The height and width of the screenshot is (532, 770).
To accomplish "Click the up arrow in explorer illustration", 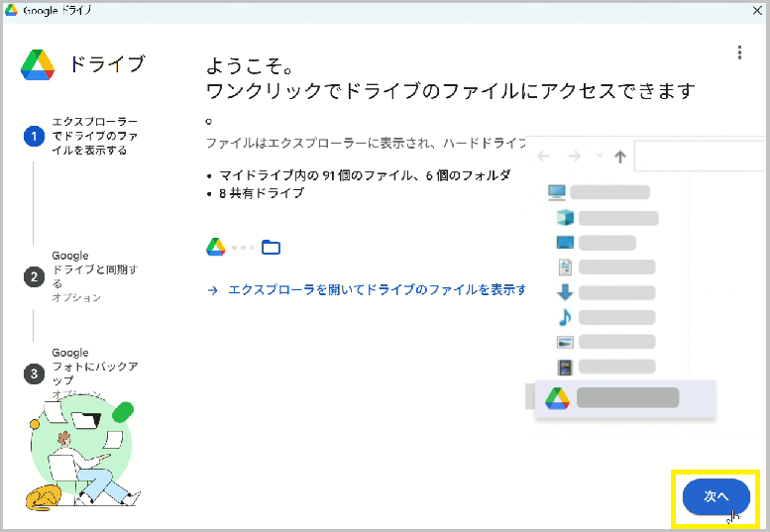I will pyautogui.click(x=620, y=157).
